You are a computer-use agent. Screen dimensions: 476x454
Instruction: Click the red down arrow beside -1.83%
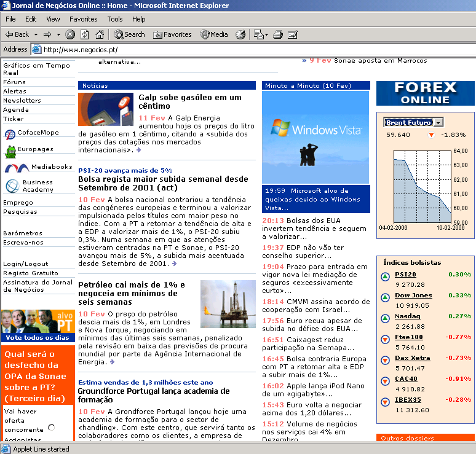[431, 135]
